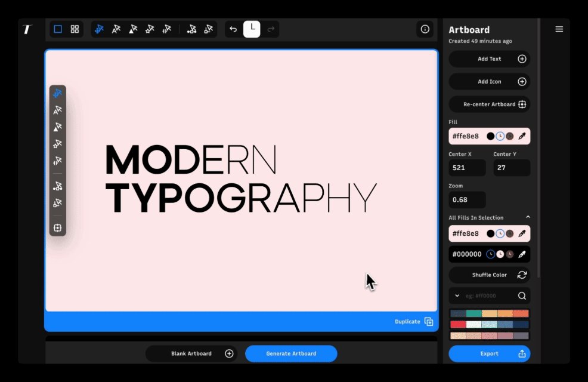Redo the undone action
Image resolution: width=588 pixels, height=382 pixels.
coord(271,29)
